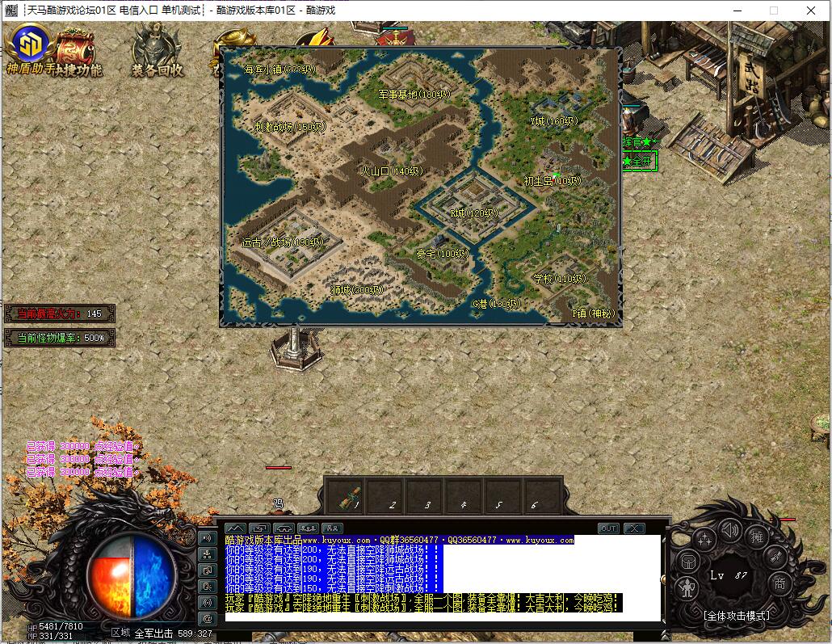
Task: Toggle the 全体攻击模式 attack mode label
Action: click(736, 615)
